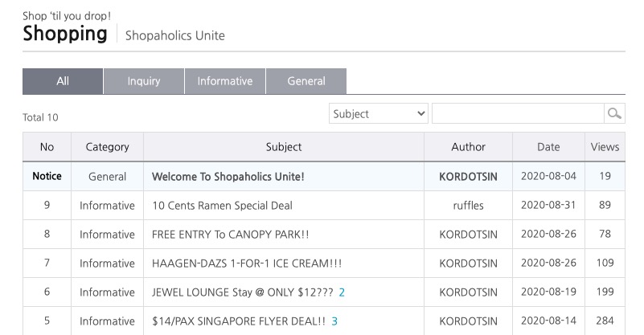644x335 pixels.
Task: Open the Shopping board title link
Action: pos(65,34)
